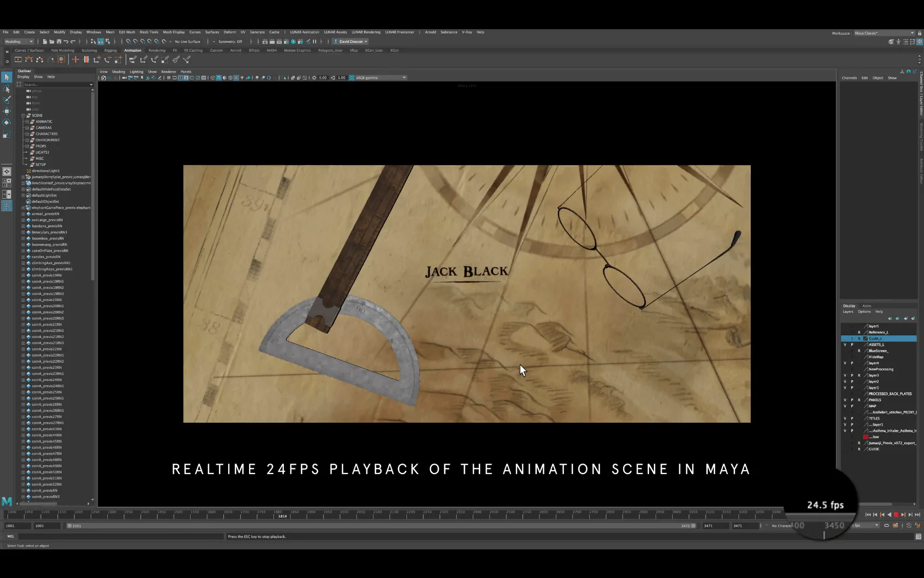Select the Guide_L display layer
Viewport: 924px width, 578px height.
(879, 339)
